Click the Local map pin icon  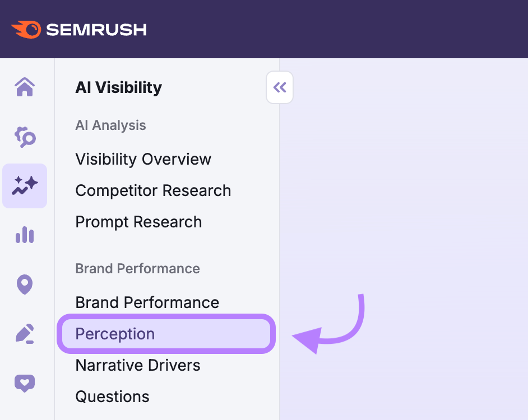(25, 284)
